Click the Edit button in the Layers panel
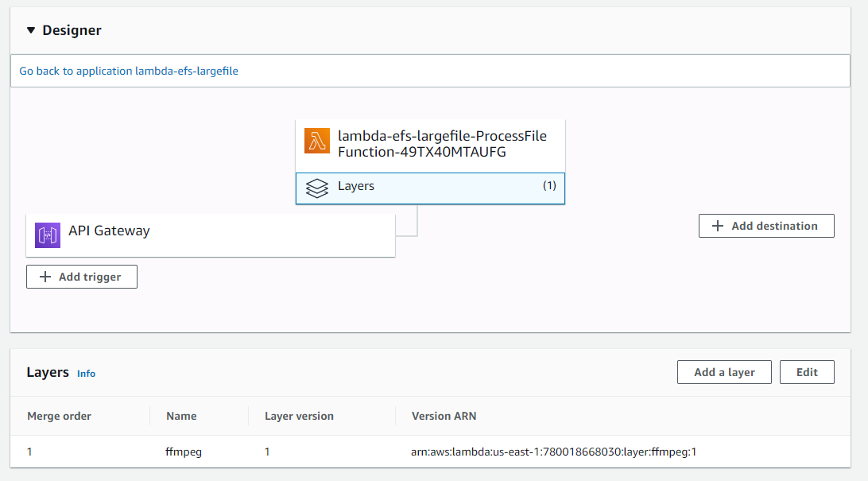 click(x=807, y=371)
